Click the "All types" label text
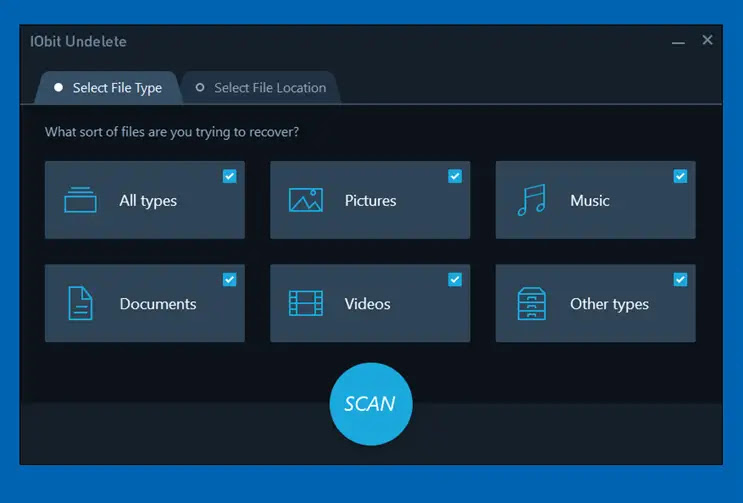This screenshot has width=743, height=503. (148, 201)
